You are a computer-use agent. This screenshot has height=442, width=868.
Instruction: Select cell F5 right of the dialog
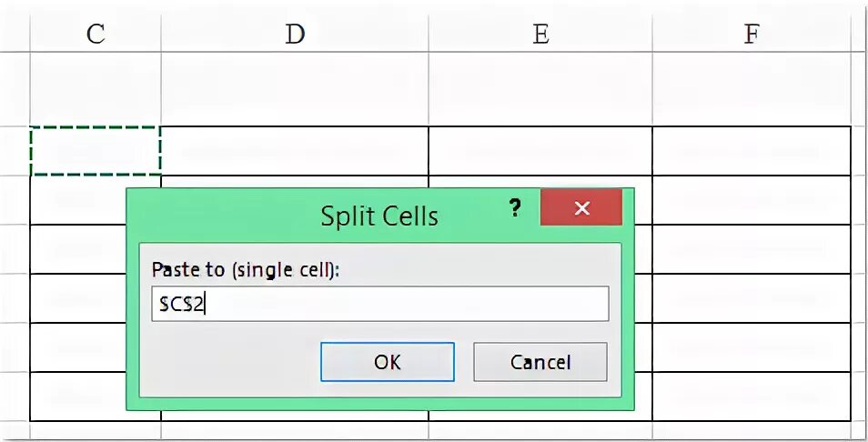coord(751,298)
